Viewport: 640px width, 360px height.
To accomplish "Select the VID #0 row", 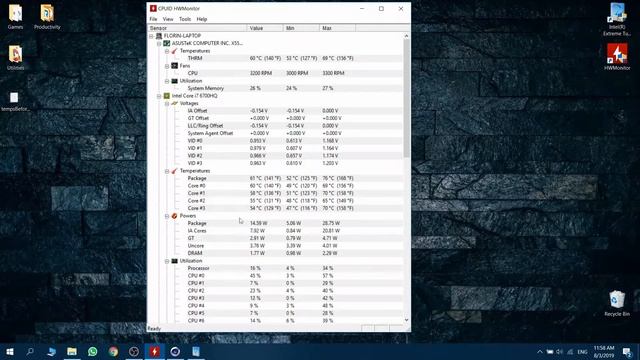I will (275, 141).
